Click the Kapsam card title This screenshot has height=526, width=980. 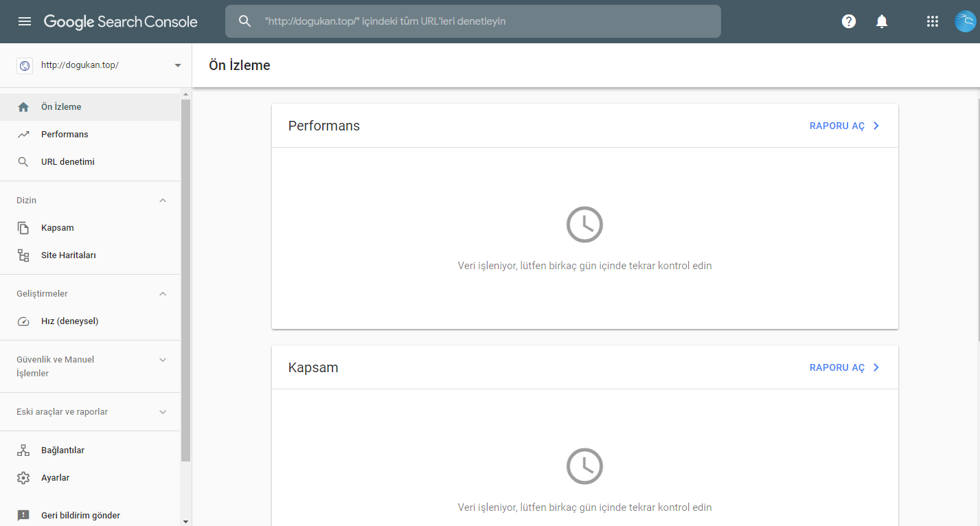point(313,367)
